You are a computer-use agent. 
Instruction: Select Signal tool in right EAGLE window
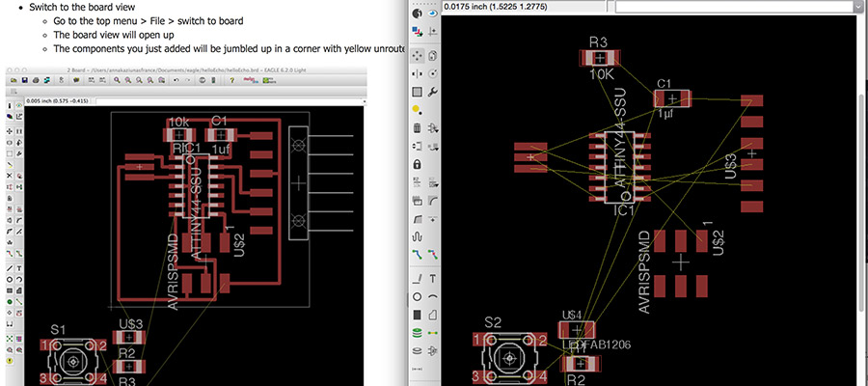[x=433, y=333]
